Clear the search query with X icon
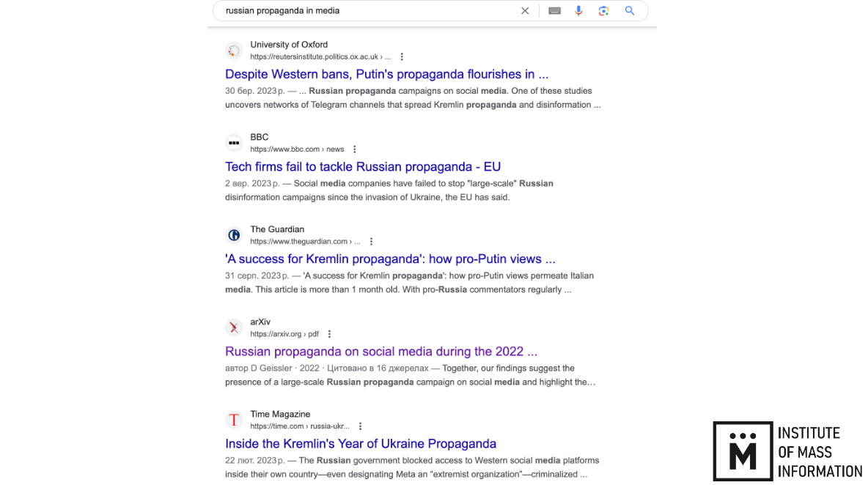Image resolution: width=868 pixels, height=485 pixels. click(525, 10)
